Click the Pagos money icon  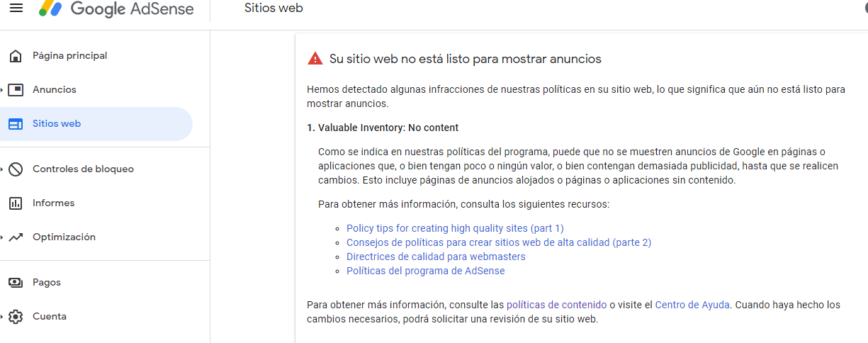[x=16, y=282]
